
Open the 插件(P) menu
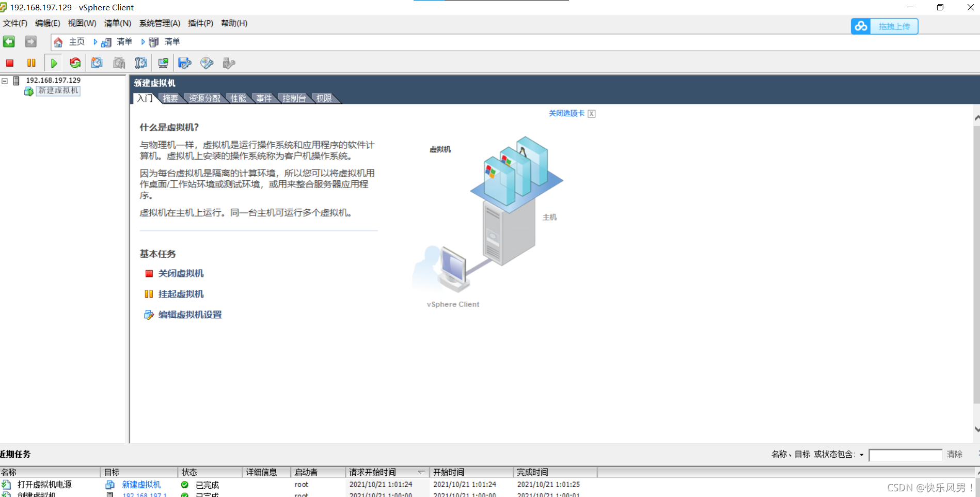[200, 23]
